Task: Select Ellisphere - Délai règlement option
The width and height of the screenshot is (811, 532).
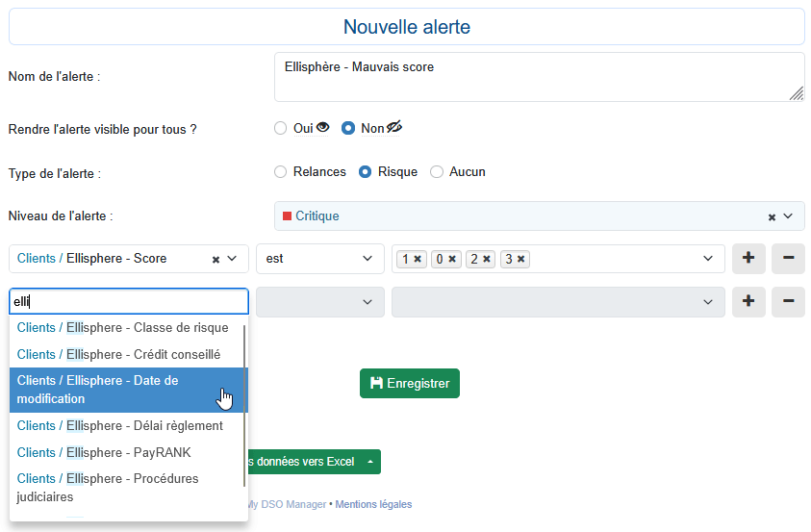Action: click(126, 426)
